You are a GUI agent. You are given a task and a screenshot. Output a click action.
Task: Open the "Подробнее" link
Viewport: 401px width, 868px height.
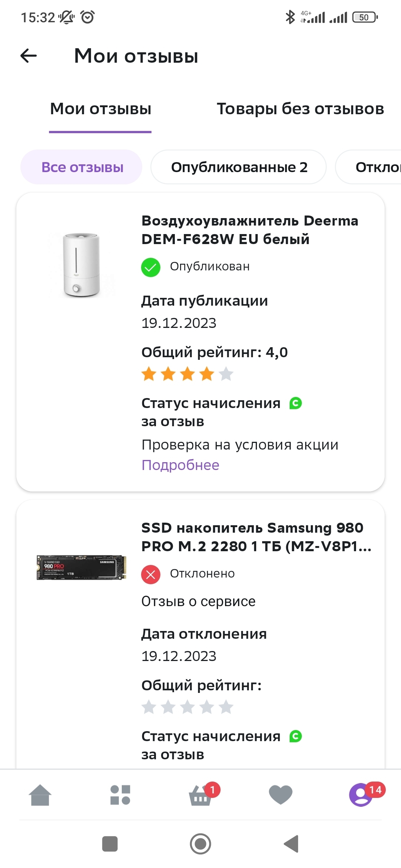180,465
